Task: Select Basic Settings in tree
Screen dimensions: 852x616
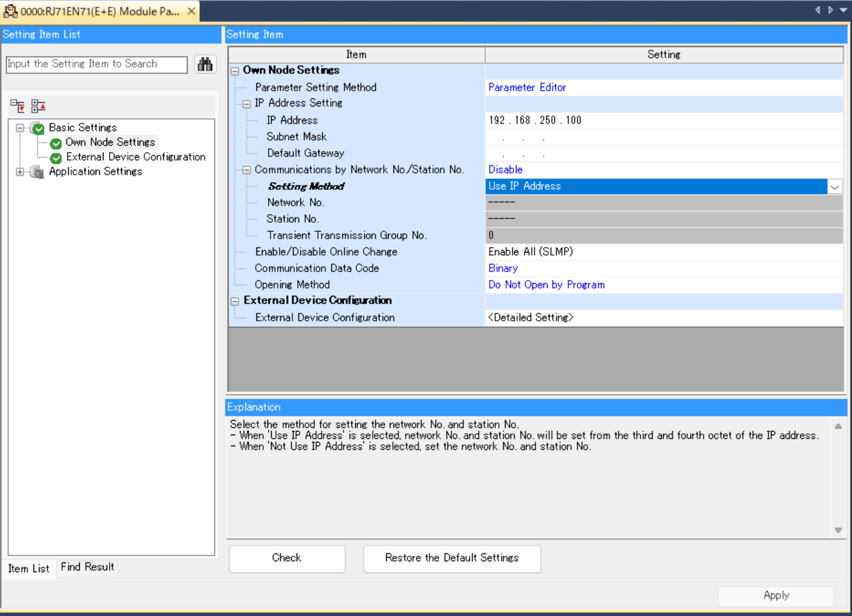Action: 83,128
